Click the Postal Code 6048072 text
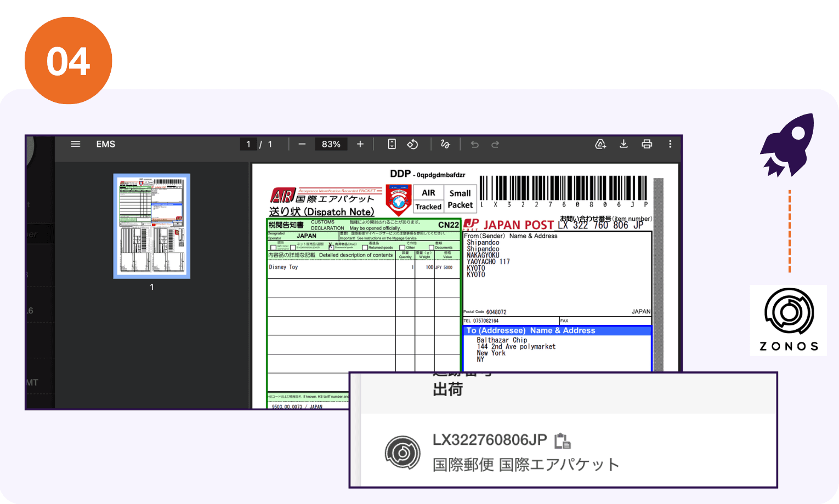Viewport: 839px width, 504px height. [485, 312]
